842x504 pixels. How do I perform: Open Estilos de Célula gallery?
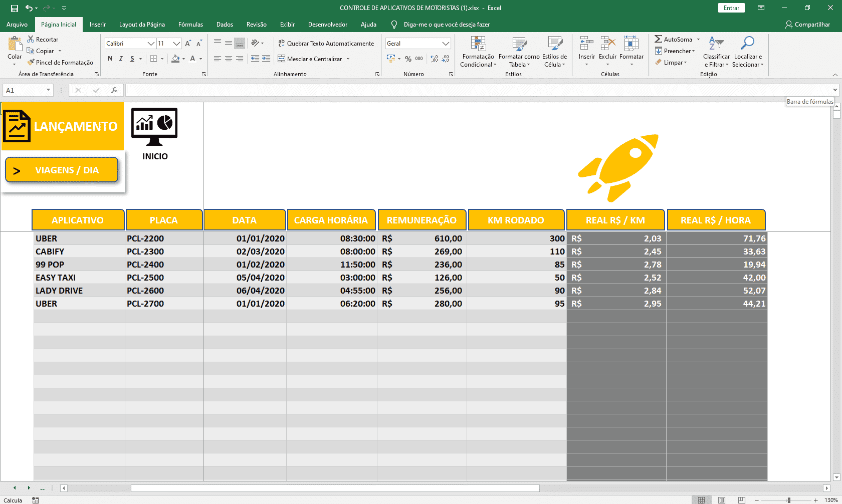coord(555,52)
